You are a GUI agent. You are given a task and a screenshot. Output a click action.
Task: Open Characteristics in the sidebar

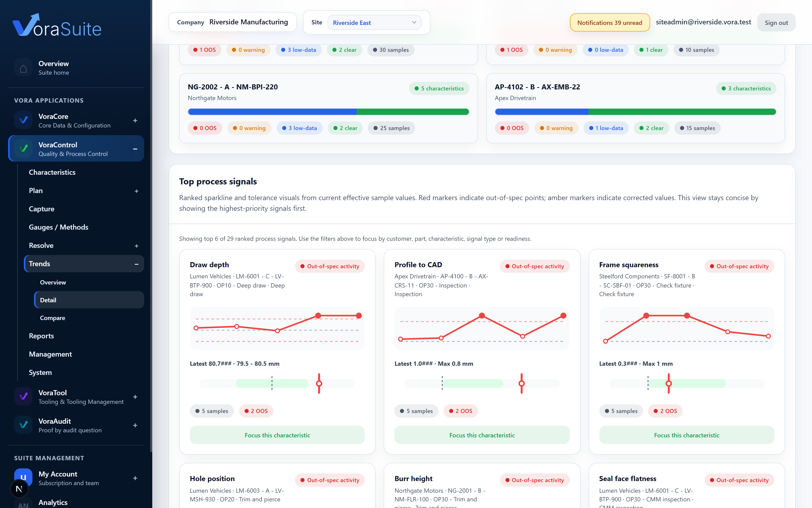pyautogui.click(x=84, y=172)
